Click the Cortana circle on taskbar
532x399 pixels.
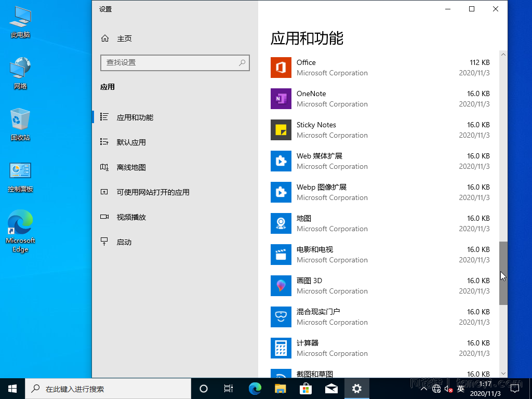click(204, 389)
